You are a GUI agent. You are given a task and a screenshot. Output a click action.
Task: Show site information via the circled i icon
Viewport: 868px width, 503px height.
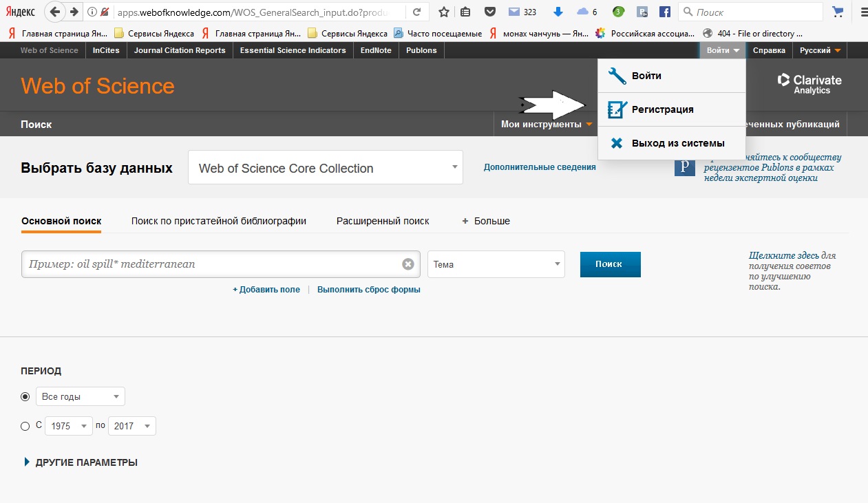[92, 12]
